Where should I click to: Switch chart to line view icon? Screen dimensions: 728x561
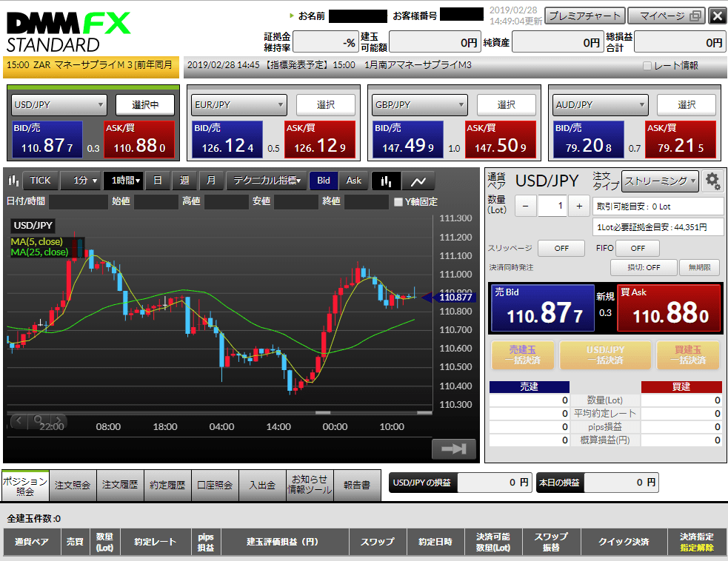pyautogui.click(x=418, y=181)
